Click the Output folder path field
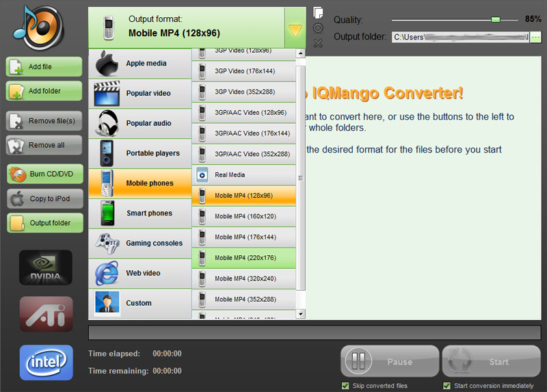This screenshot has height=392, width=547. [460, 37]
